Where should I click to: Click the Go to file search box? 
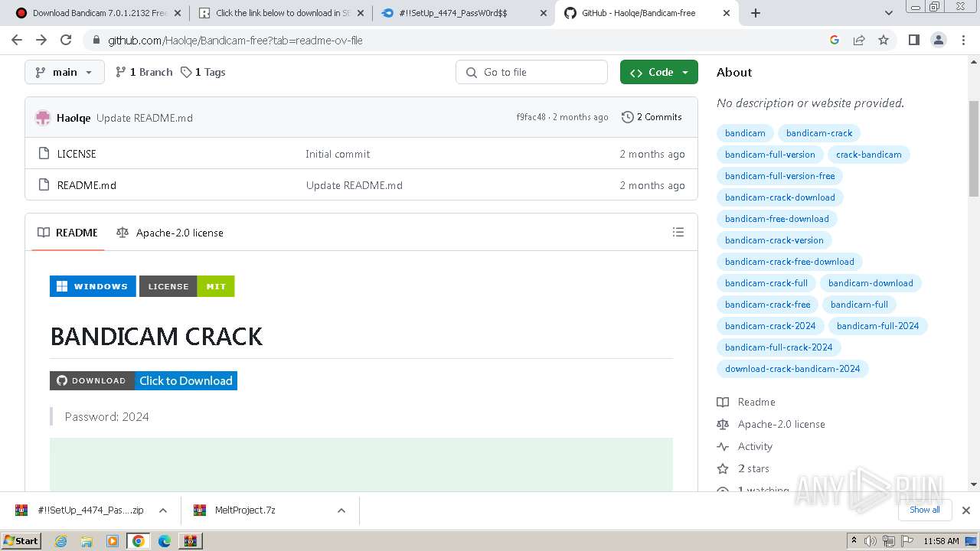(x=532, y=72)
